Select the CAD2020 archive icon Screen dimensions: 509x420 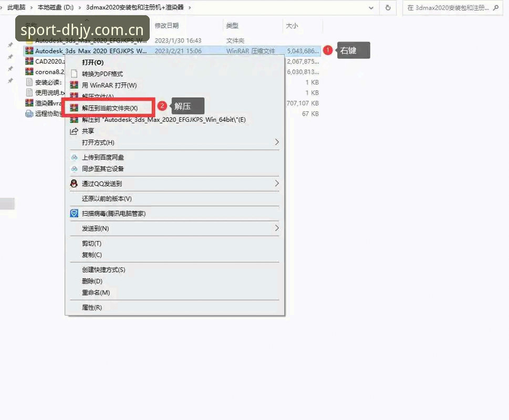click(x=29, y=61)
